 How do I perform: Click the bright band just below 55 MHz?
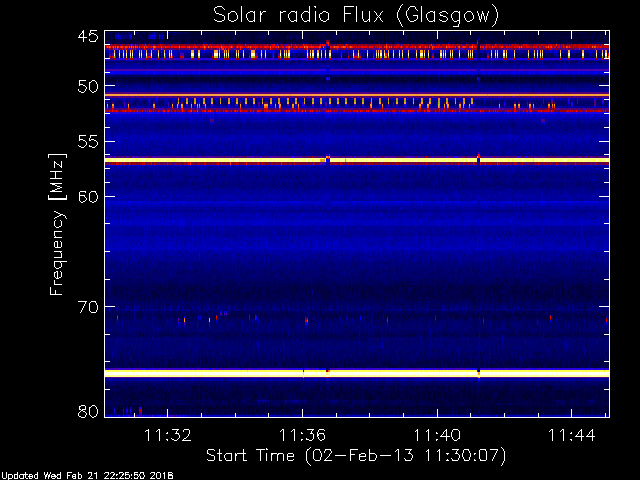(x=357, y=160)
